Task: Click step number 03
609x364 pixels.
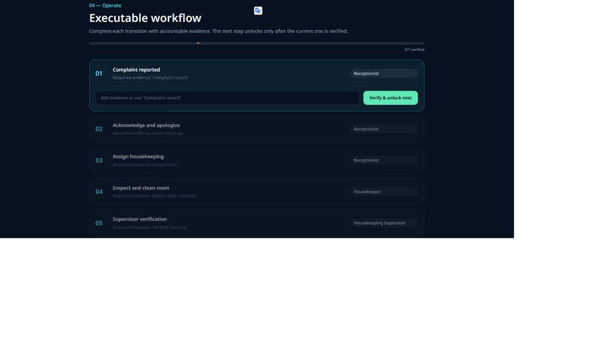Action: pyautogui.click(x=99, y=160)
